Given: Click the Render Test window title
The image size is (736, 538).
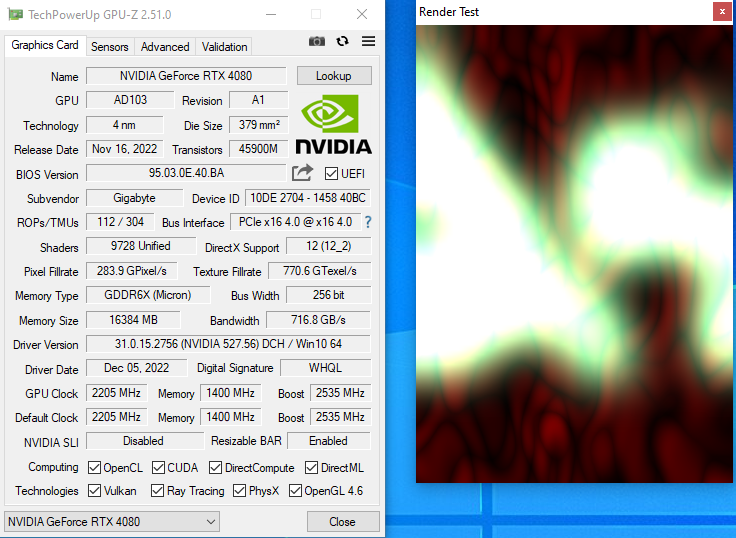Looking at the screenshot, I should click(449, 12).
